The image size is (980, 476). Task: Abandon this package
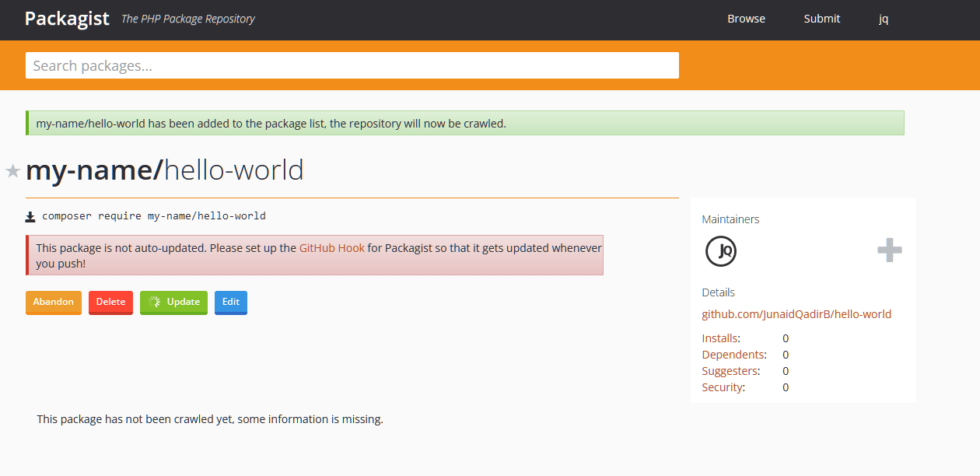click(54, 303)
